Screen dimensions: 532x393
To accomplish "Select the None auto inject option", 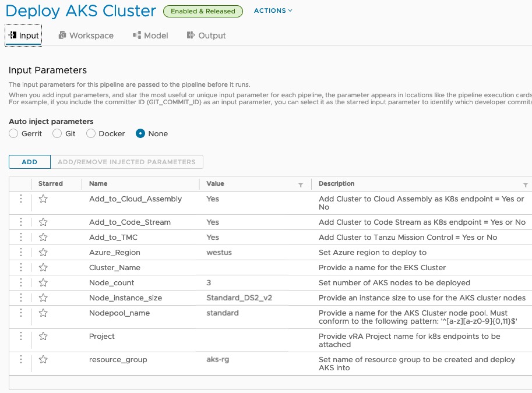I will click(140, 133).
